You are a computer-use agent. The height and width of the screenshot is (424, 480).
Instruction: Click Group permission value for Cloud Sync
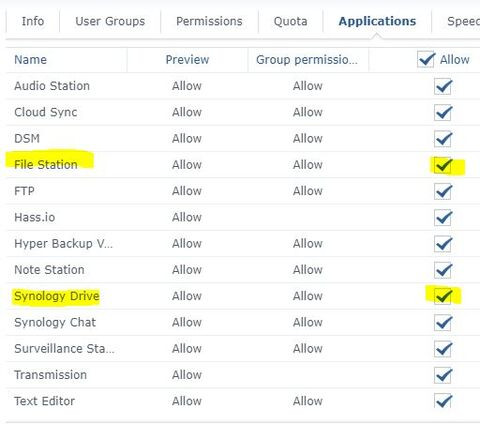coord(308,112)
